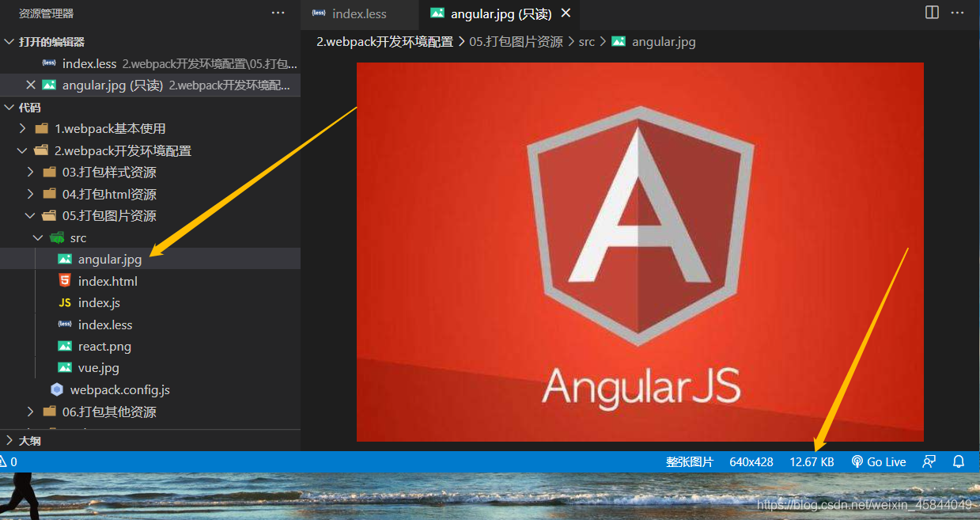Click the HTML5 icon next to index.html
This screenshot has width=980, height=520.
coord(65,281)
